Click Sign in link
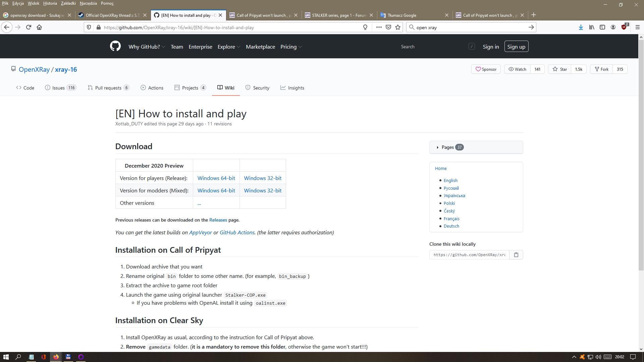Image resolution: width=644 pixels, height=362 pixels. [491, 47]
